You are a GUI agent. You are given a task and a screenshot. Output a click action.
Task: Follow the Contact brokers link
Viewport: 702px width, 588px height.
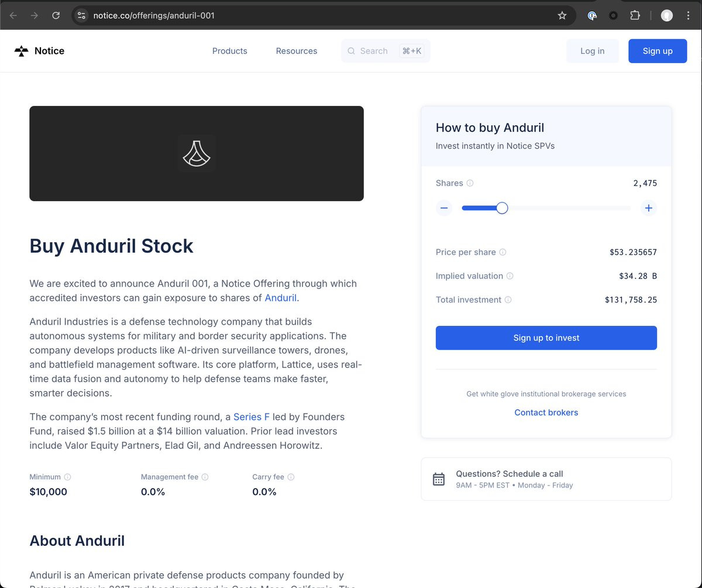546,412
